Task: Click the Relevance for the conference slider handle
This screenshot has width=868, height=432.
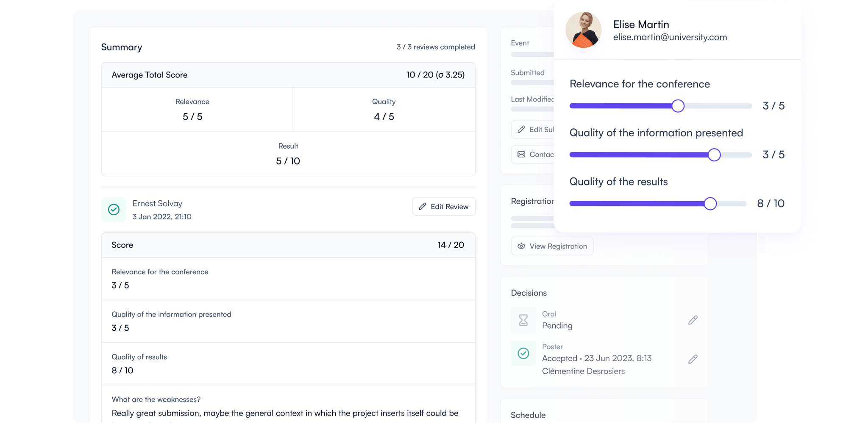Action: pyautogui.click(x=679, y=106)
